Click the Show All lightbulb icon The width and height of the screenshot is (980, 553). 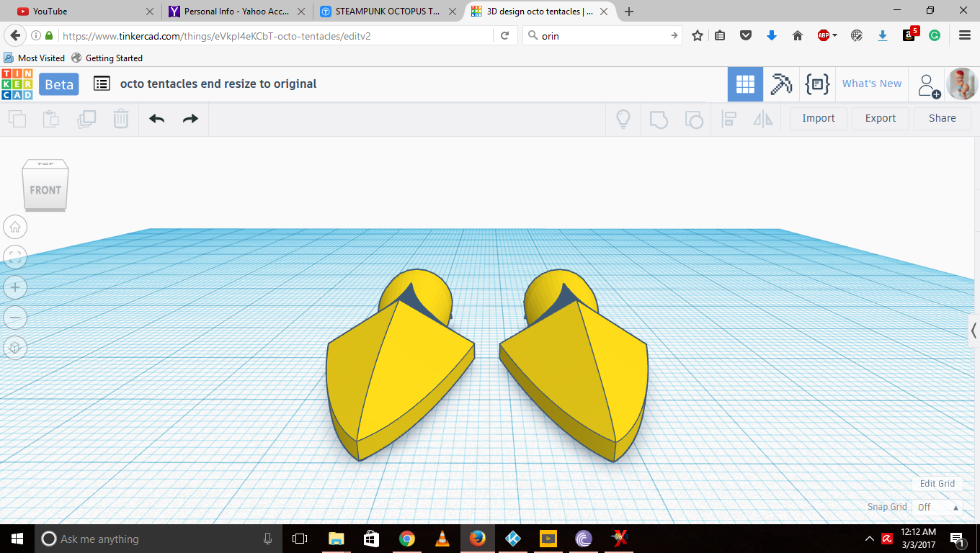[x=623, y=119]
